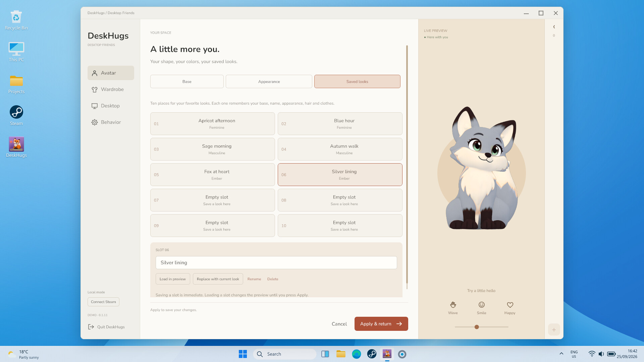Open the Desktop section in sidebar
The image size is (644, 362).
(111, 106)
